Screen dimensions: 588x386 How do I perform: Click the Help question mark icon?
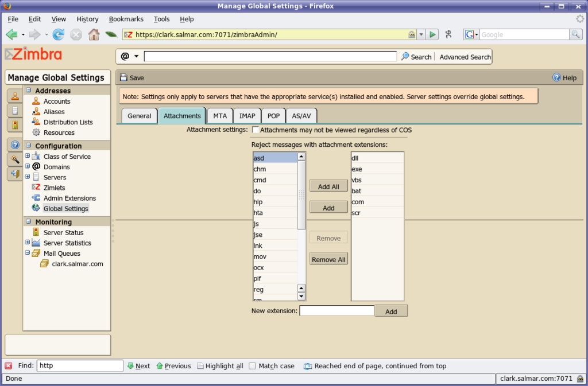point(556,77)
